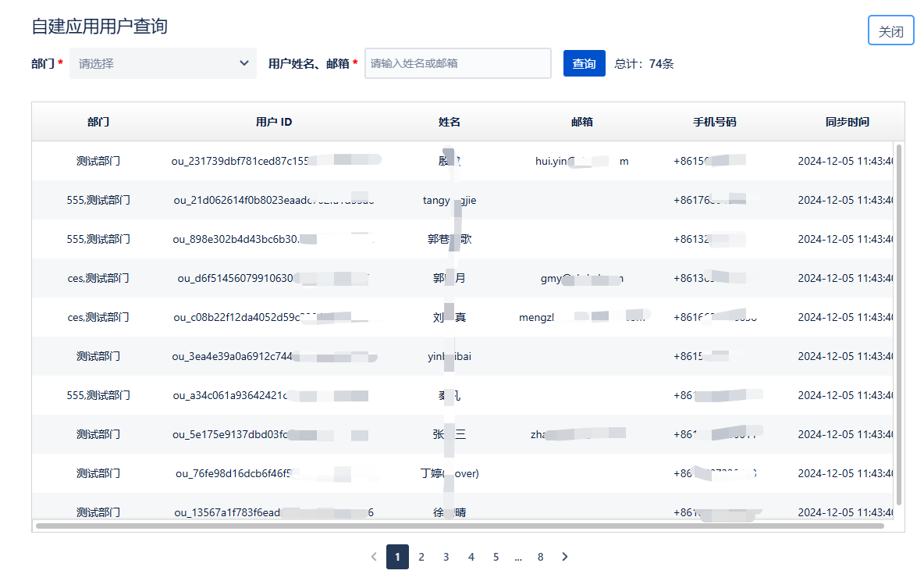
Task: Click the vertical scrollbar of table
Action: coord(899,324)
